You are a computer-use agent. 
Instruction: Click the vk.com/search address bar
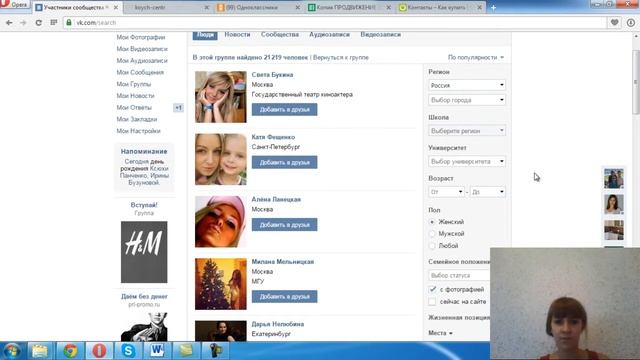335,23
